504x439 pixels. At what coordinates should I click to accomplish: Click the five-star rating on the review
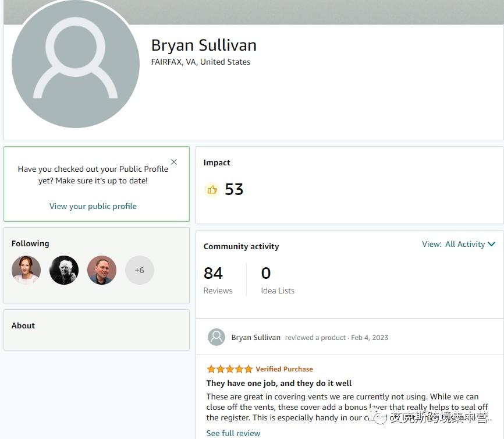(x=229, y=369)
